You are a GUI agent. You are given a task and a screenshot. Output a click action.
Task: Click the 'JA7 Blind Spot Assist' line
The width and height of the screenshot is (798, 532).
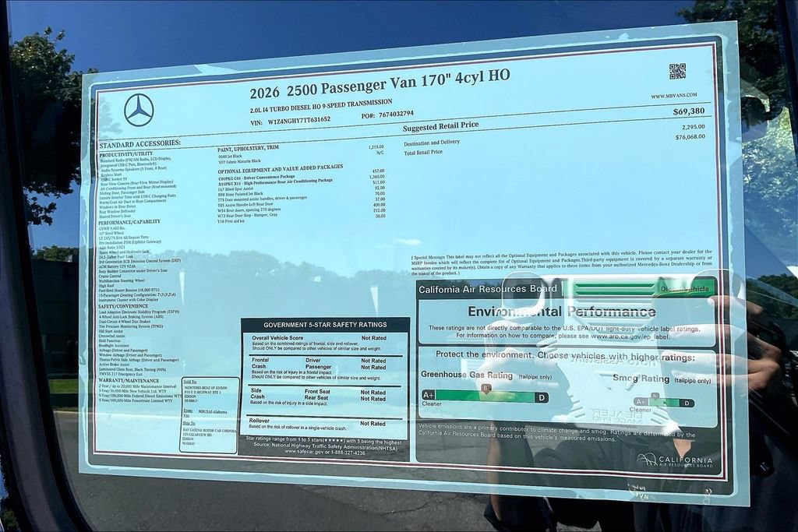click(x=235, y=188)
